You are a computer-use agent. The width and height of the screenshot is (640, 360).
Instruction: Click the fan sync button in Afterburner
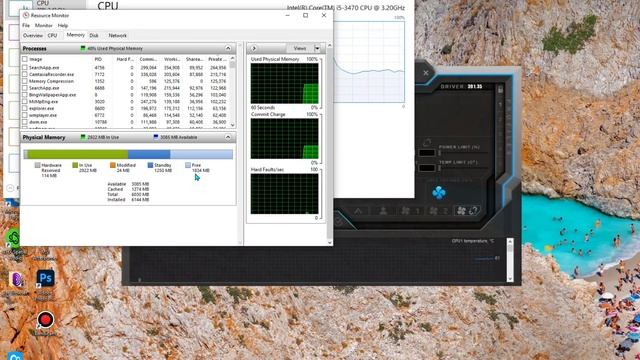[x=467, y=211]
